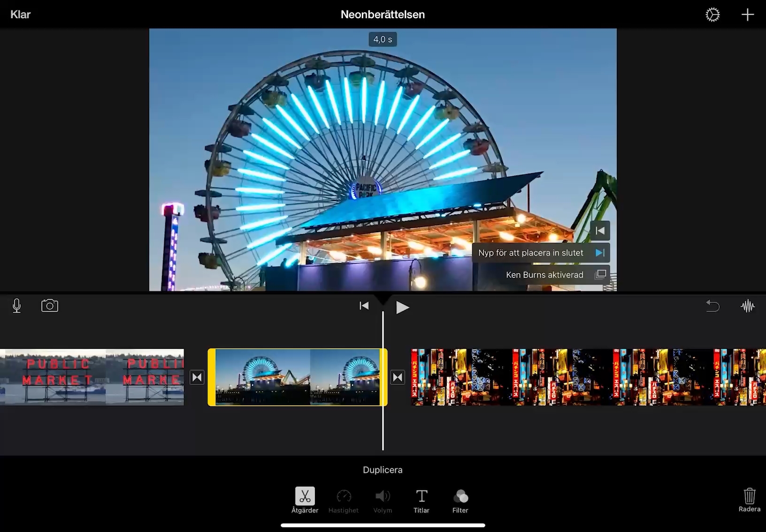Screen dimensions: 766x532
Task: Open the camera capture icon
Action: point(50,306)
